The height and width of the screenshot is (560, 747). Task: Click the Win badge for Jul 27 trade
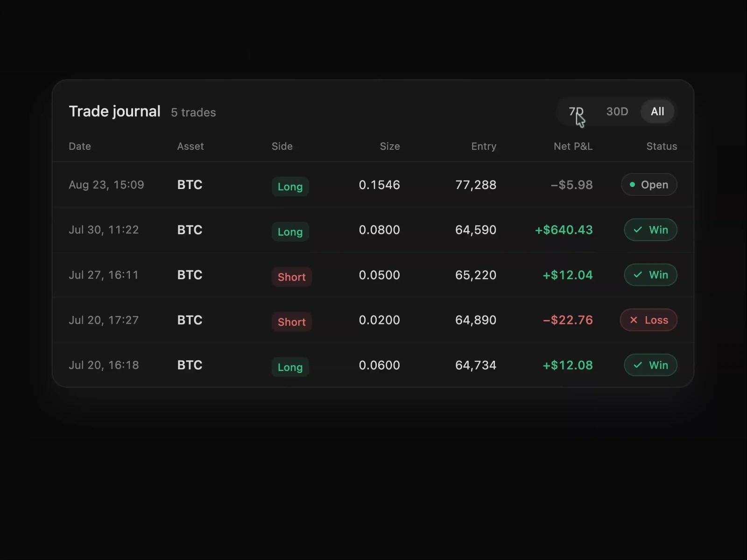(x=650, y=275)
